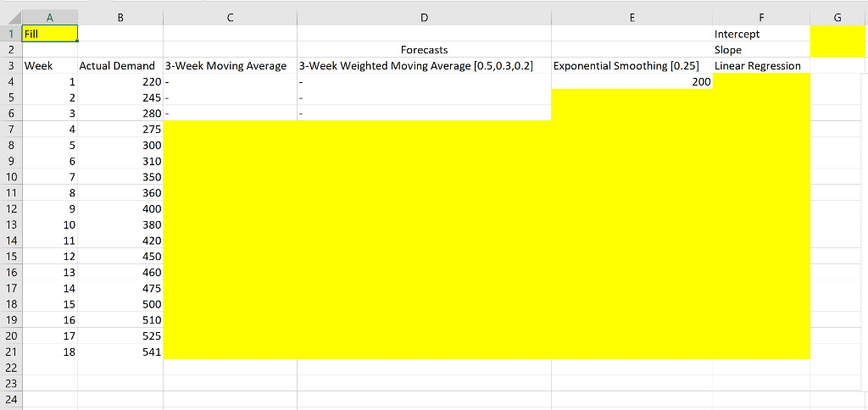Select row 12 header
Viewport: 868px width, 410px height.
pyautogui.click(x=11, y=208)
